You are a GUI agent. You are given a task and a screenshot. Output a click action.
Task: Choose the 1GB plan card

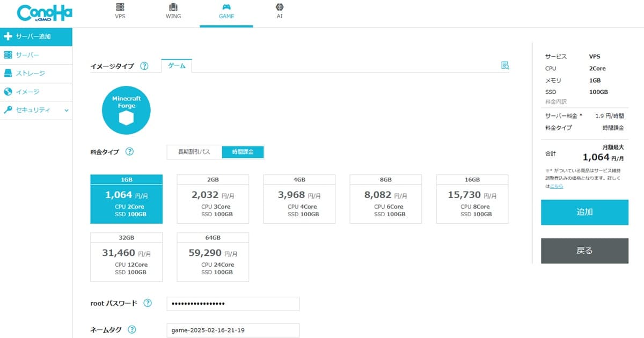pos(126,199)
